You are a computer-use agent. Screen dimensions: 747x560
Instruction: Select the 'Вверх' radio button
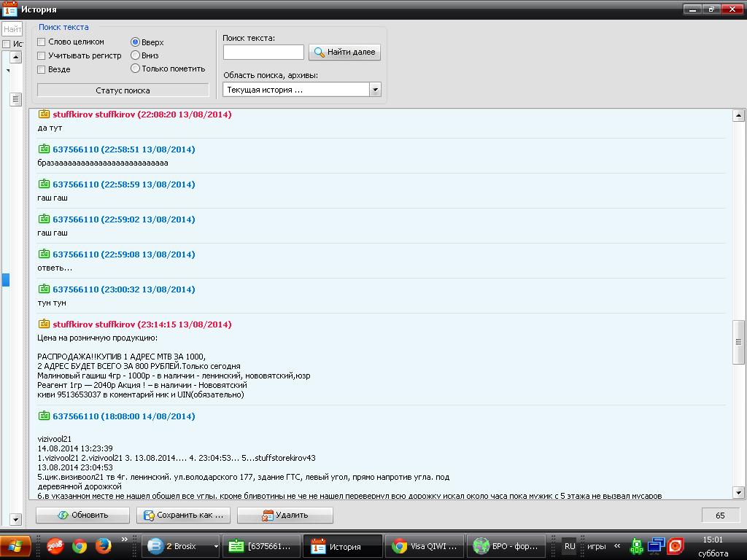pos(135,42)
